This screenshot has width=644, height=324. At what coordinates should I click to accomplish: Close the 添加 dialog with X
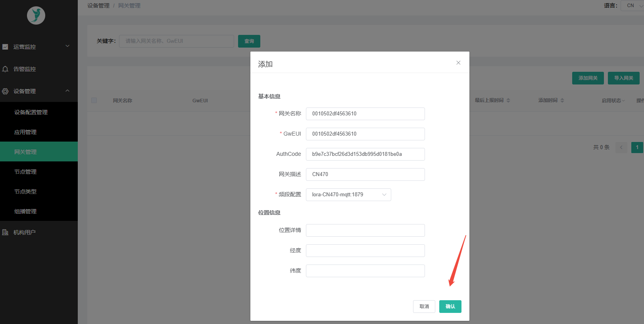point(458,63)
